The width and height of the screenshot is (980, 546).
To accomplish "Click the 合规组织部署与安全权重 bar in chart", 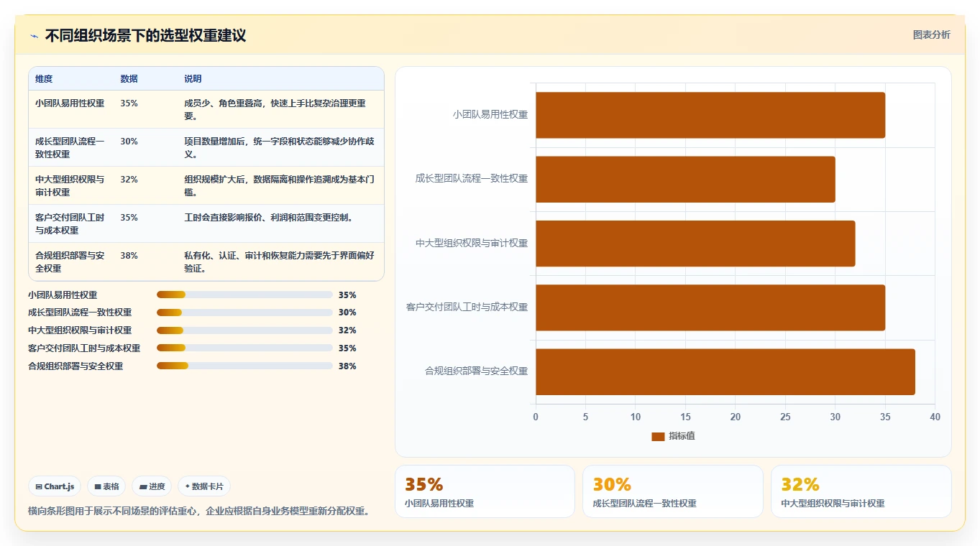I will tap(725, 371).
